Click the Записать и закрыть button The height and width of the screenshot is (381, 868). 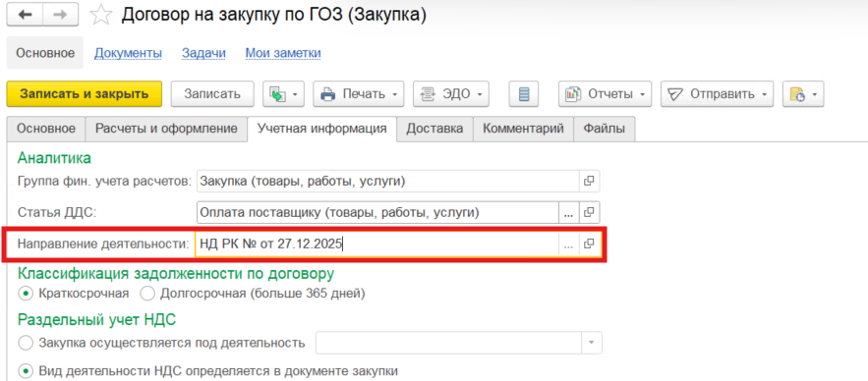pyautogui.click(x=85, y=94)
